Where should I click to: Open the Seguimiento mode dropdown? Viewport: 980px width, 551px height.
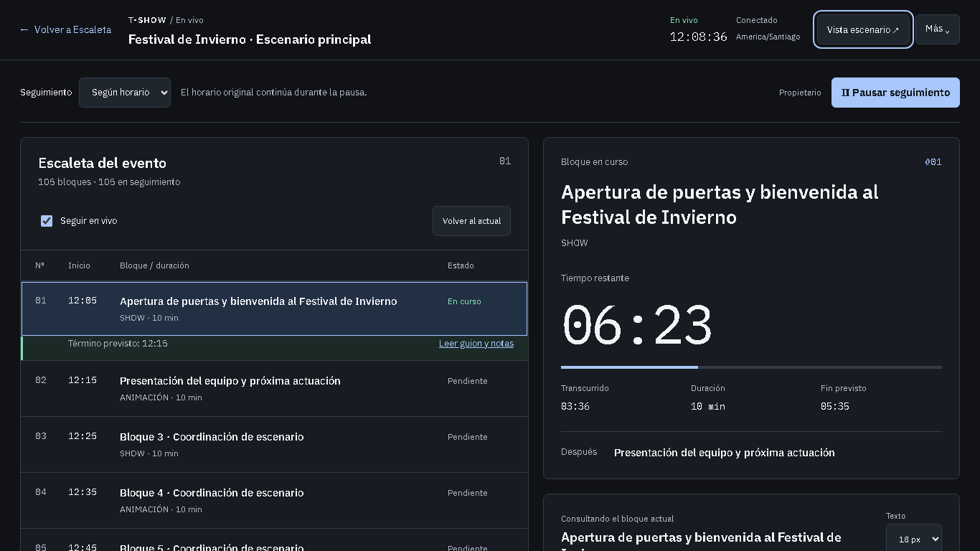click(x=125, y=93)
